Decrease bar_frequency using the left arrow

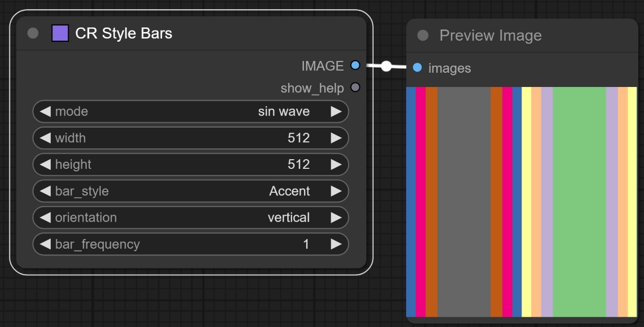pos(45,244)
